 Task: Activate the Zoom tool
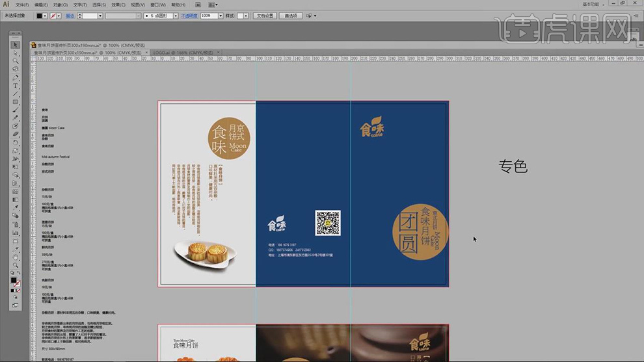[x=15, y=266]
